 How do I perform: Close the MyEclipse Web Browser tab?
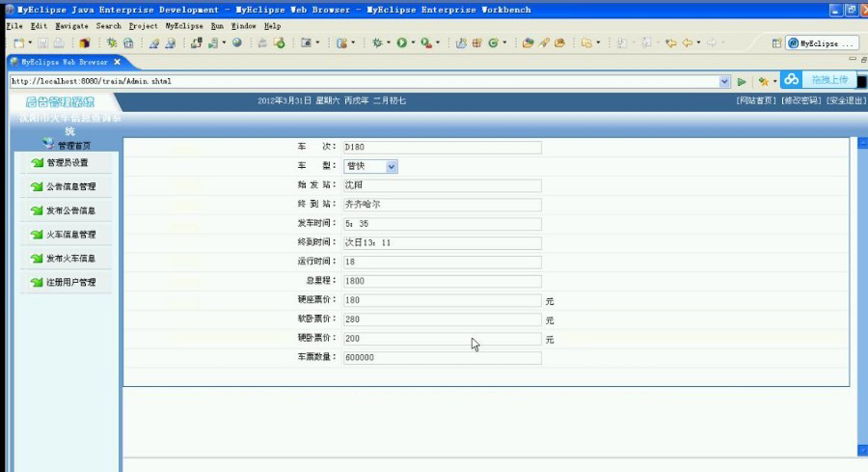click(x=117, y=62)
